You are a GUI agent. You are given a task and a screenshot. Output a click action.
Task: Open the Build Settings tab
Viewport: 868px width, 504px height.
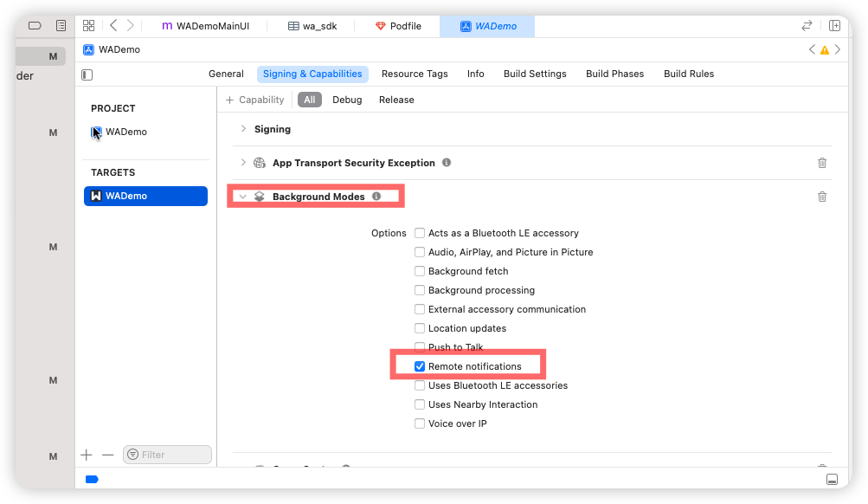coord(535,74)
